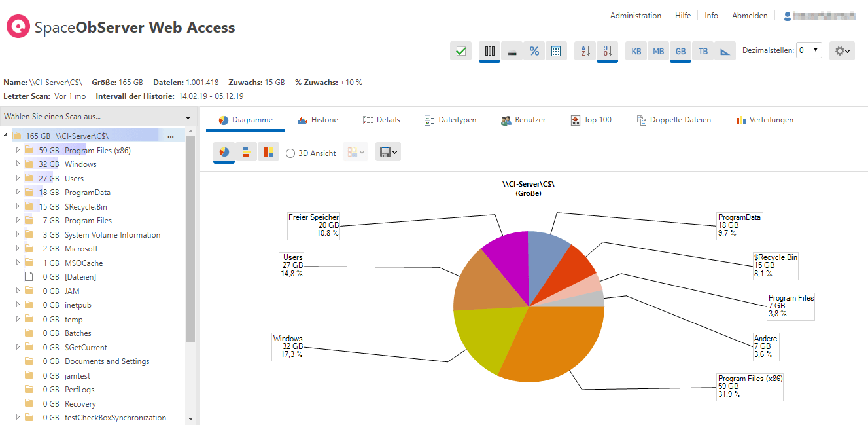The image size is (868, 425).
Task: Click the Administration link
Action: click(635, 16)
